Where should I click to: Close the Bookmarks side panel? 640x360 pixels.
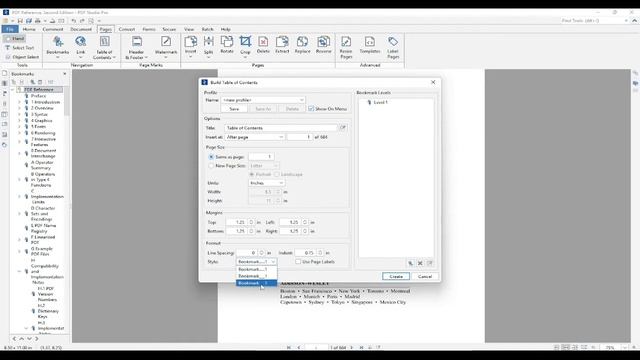(64, 74)
